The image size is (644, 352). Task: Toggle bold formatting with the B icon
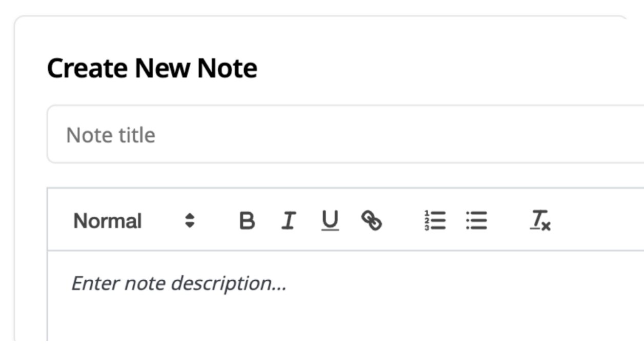pos(247,221)
